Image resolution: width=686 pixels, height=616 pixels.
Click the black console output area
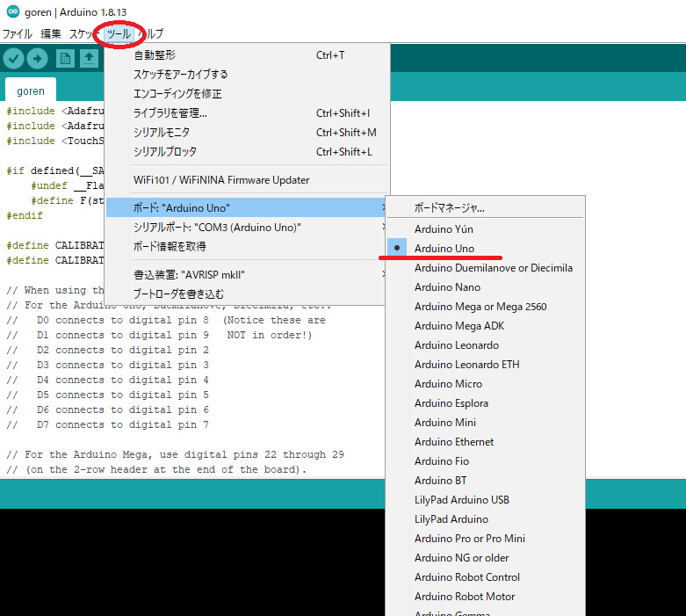coord(192,562)
